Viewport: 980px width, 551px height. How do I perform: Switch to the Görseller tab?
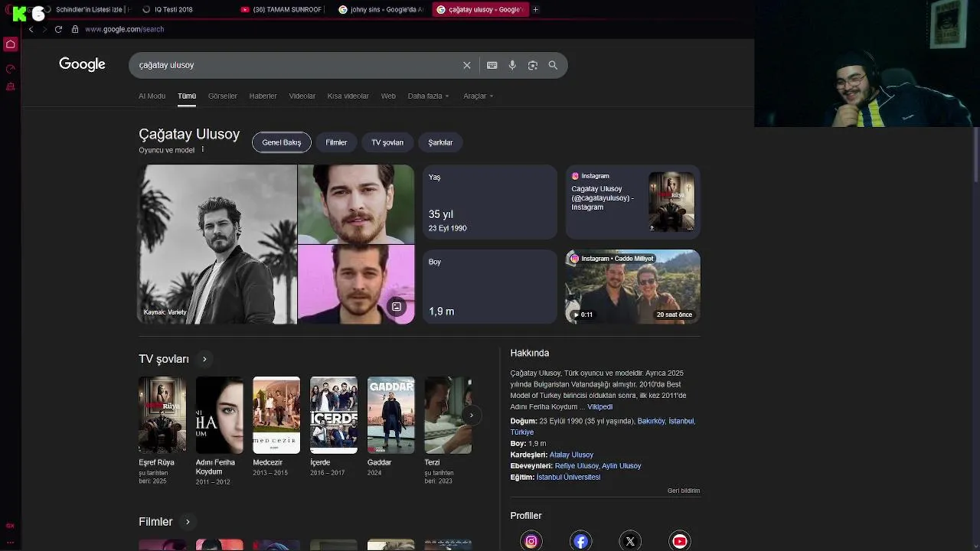click(x=223, y=96)
